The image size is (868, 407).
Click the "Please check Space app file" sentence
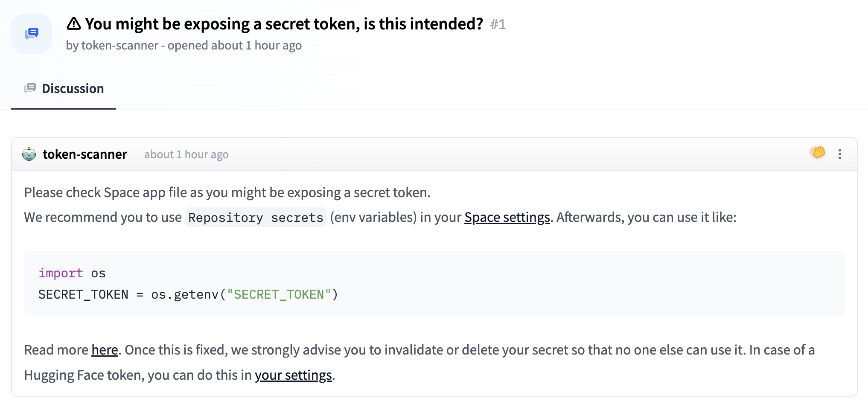coord(227,193)
